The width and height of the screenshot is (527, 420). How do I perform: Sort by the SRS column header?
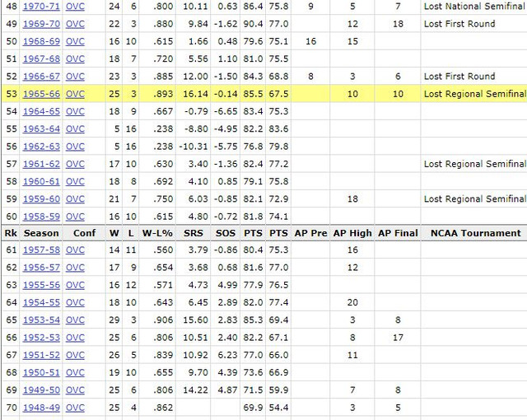pos(194,233)
